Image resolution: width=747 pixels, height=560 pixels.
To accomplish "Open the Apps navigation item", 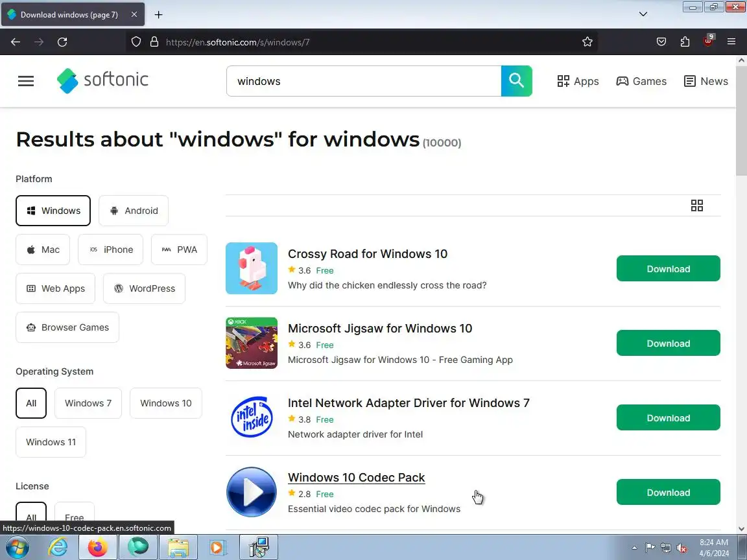I will (x=578, y=81).
